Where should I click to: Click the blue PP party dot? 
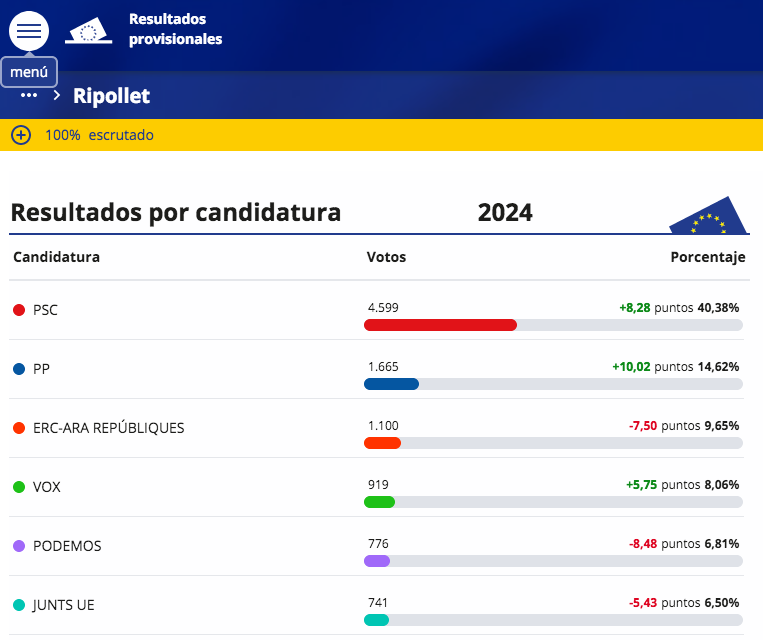click(19, 369)
